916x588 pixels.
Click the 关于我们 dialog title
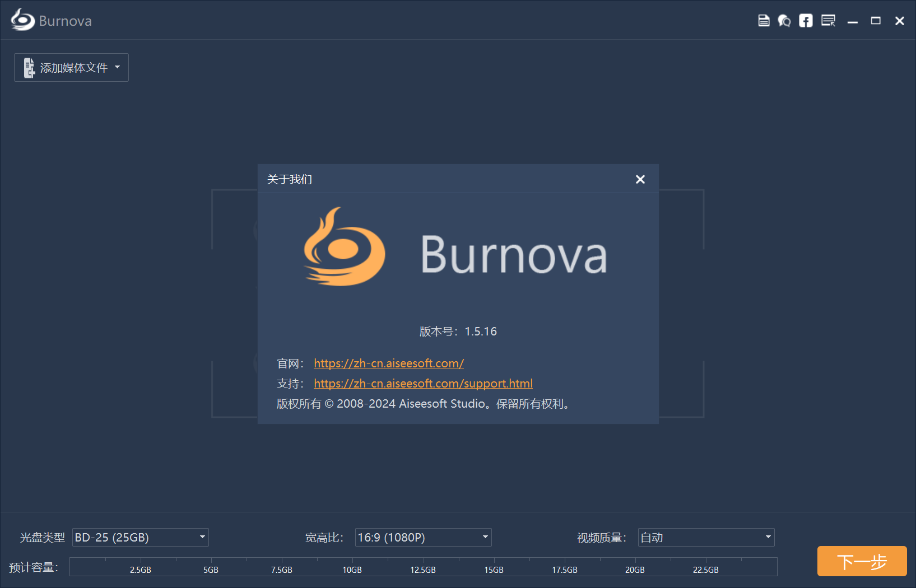290,179
